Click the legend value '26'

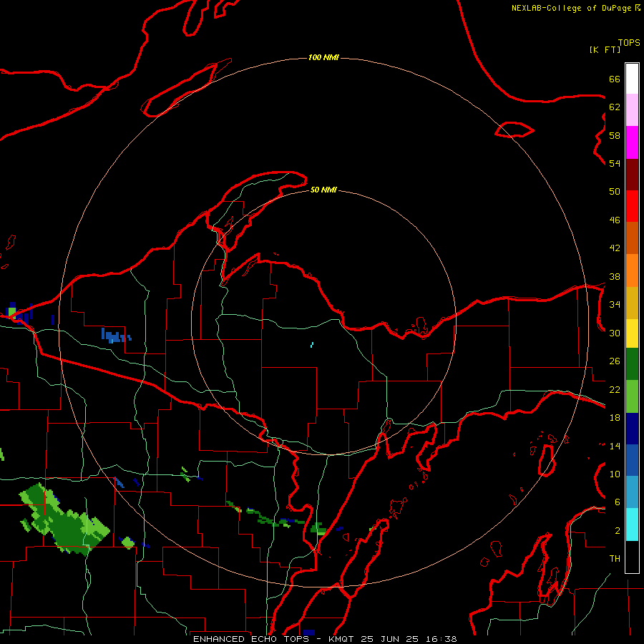615,361
